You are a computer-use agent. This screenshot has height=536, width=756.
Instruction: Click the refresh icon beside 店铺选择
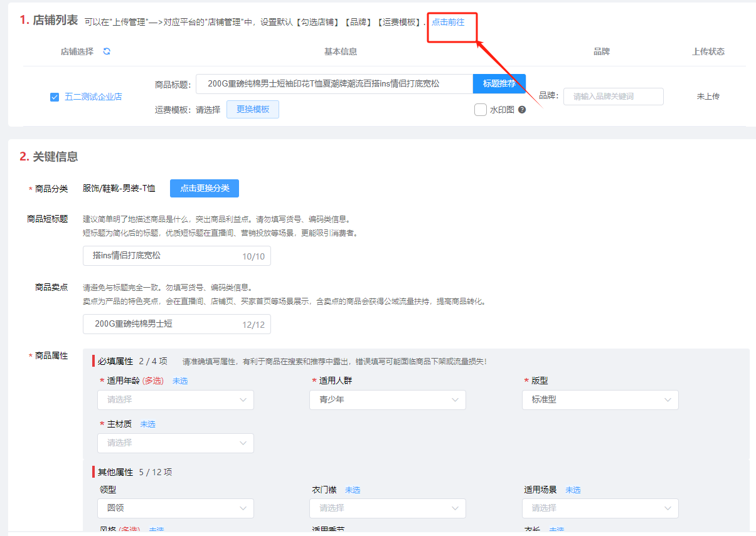[x=107, y=51]
